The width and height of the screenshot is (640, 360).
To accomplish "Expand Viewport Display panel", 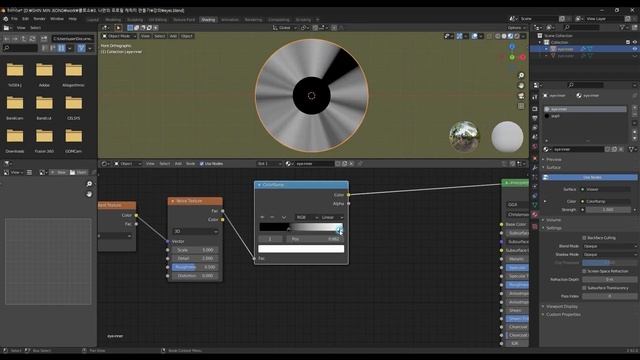I will point(562,306).
